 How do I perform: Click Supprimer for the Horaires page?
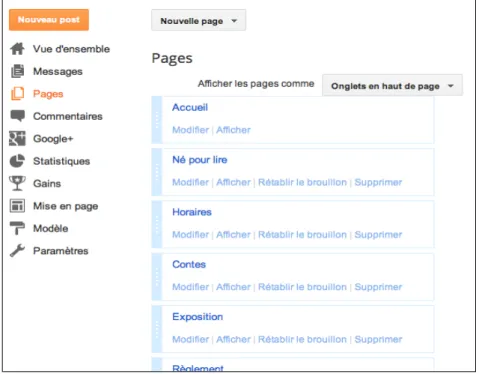378,234
